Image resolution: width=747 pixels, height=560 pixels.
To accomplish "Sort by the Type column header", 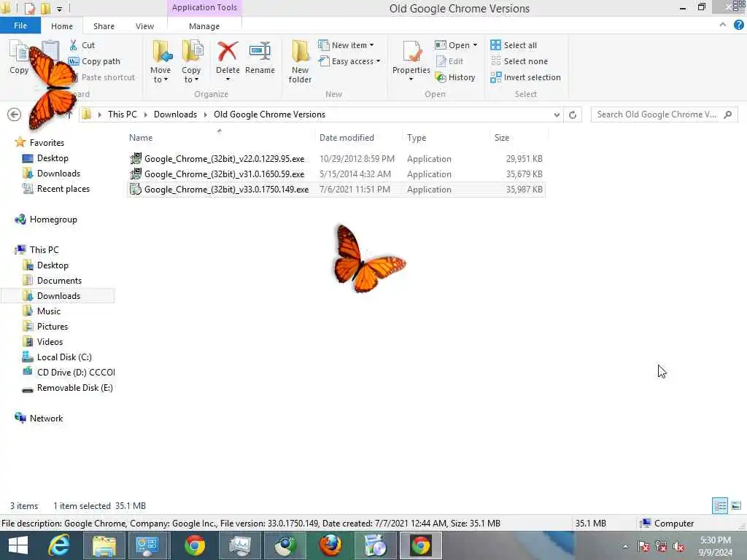I will point(417,138).
